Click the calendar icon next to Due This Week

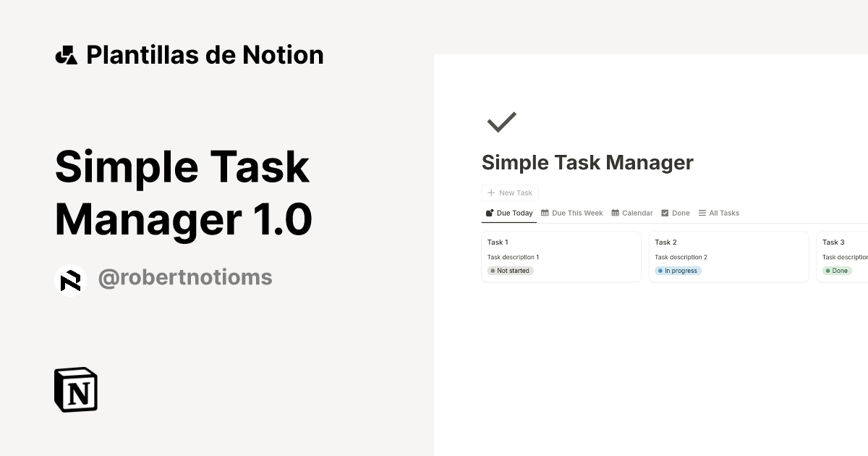click(x=545, y=213)
